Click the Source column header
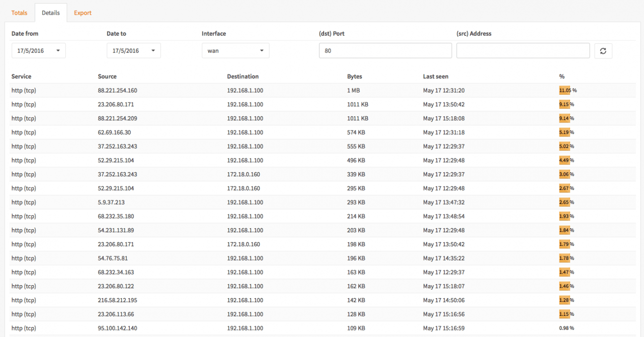The width and height of the screenshot is (644, 337). click(107, 77)
